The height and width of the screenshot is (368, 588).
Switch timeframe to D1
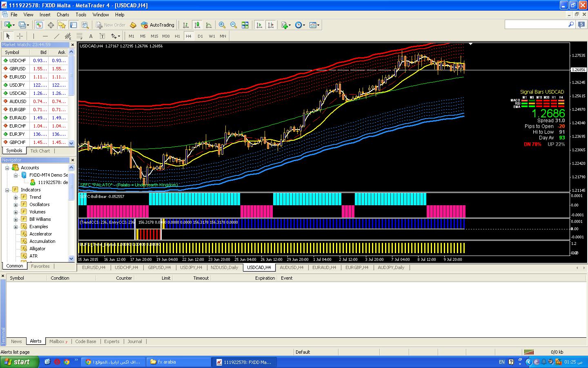tap(200, 36)
